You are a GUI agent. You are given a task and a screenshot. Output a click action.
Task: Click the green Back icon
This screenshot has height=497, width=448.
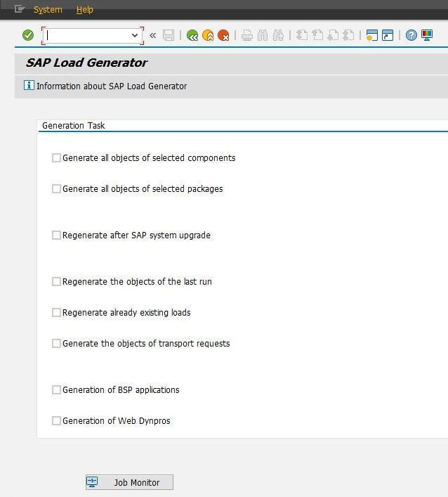[192, 35]
